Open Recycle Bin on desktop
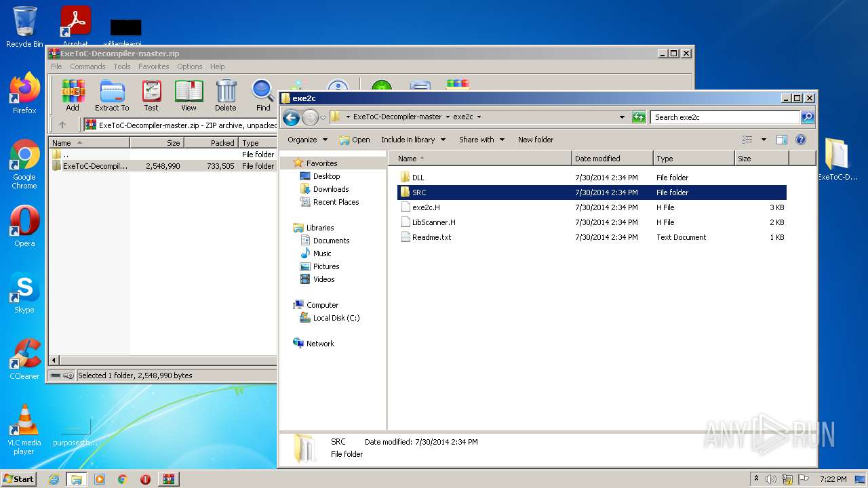The image size is (868, 488). pyautogui.click(x=24, y=28)
